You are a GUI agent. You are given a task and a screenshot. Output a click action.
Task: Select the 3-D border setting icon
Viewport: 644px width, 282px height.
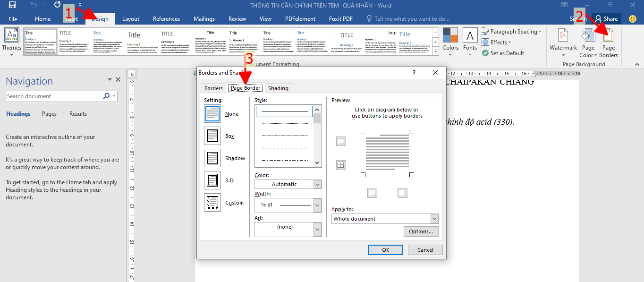pos(212,180)
